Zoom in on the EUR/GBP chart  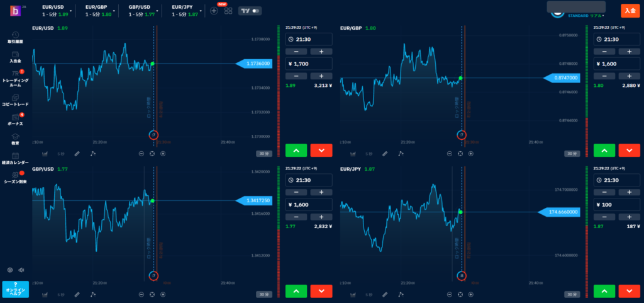click(471, 153)
